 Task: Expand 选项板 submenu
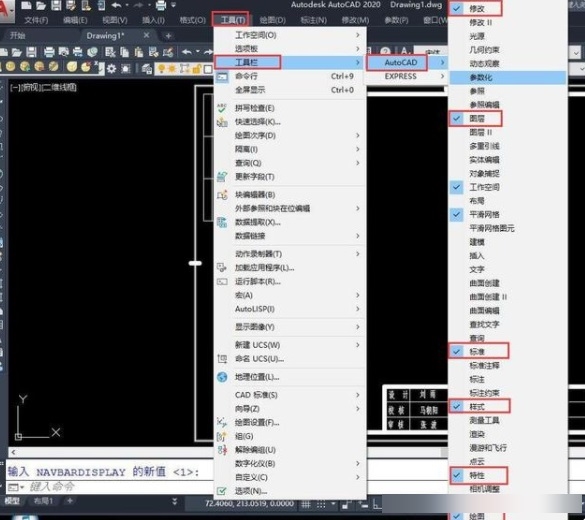[x=290, y=48]
